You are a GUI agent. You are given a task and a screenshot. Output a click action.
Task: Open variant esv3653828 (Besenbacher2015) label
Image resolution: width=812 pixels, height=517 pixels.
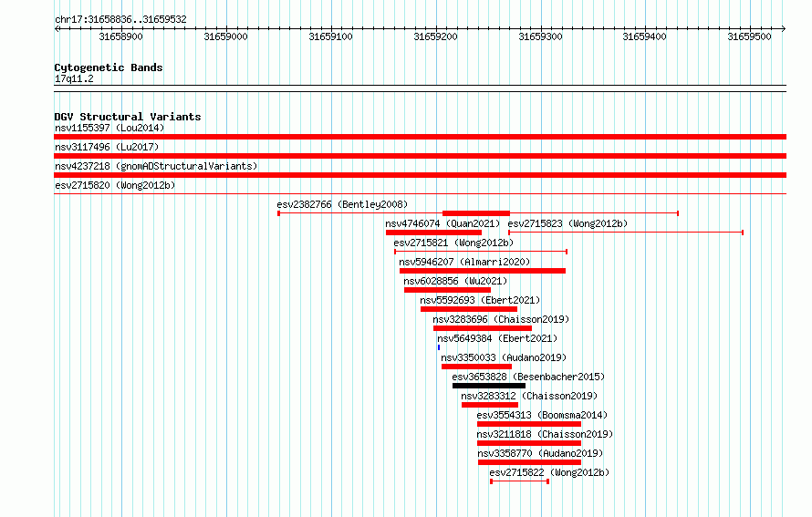point(528,377)
